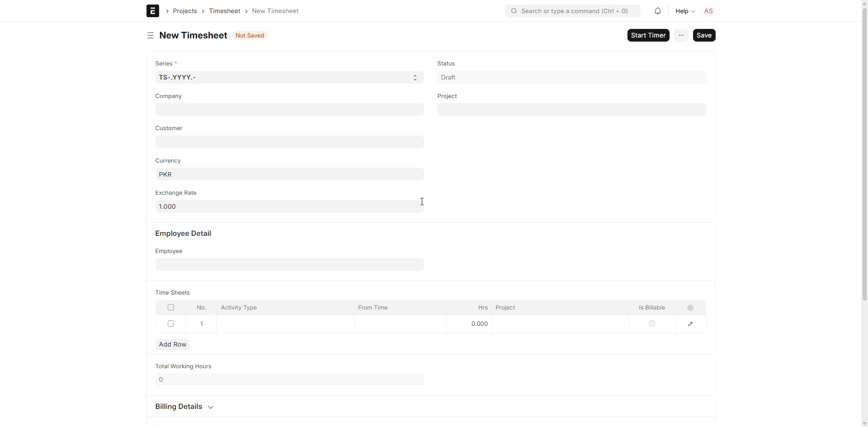Go to Projects breadcrumb
The image size is (868, 427).
click(184, 11)
